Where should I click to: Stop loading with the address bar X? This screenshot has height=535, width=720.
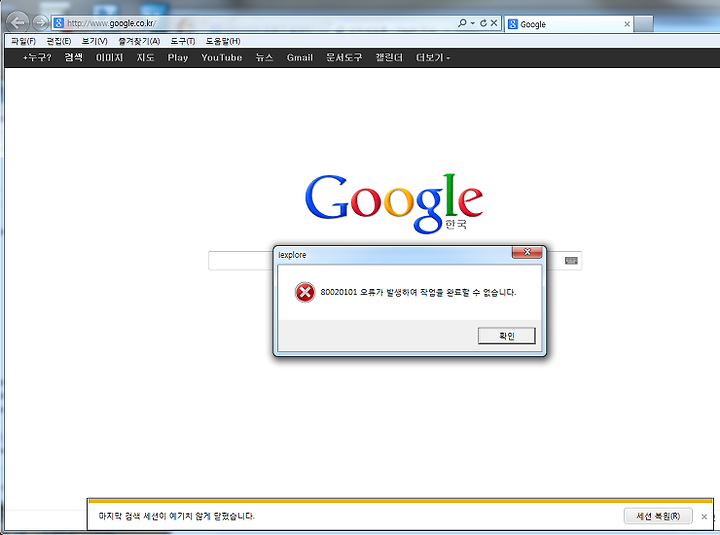494,23
